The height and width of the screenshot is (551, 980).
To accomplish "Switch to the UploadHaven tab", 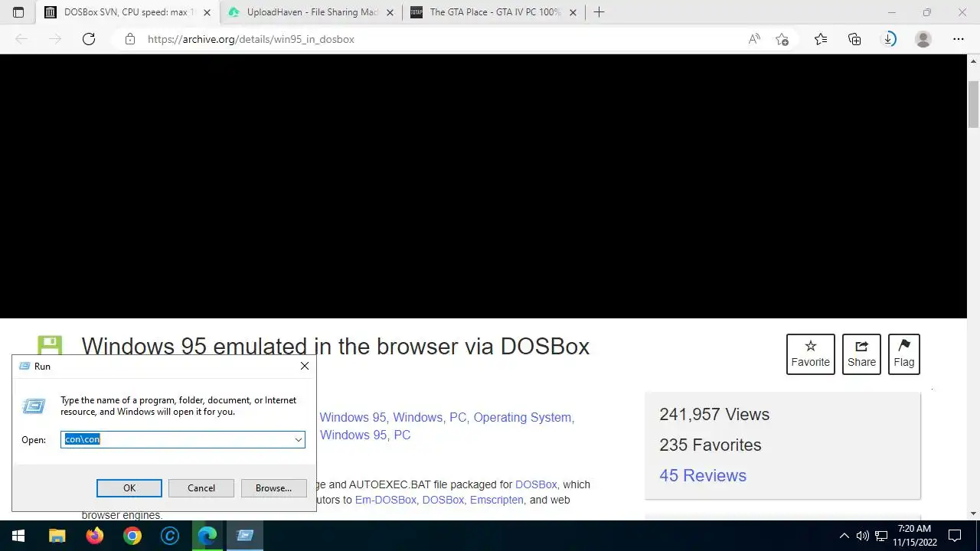I will click(x=312, y=12).
